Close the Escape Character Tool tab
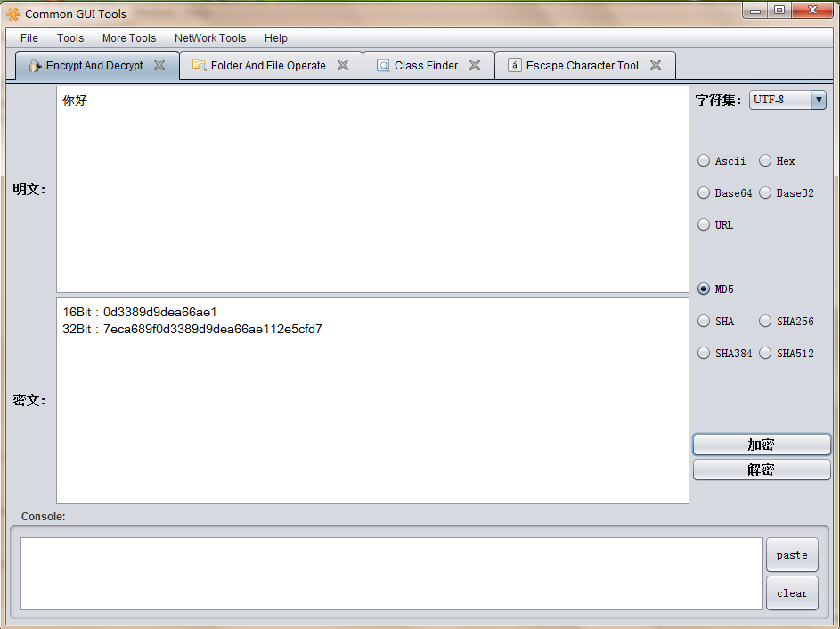This screenshot has width=840, height=629. pos(656,65)
